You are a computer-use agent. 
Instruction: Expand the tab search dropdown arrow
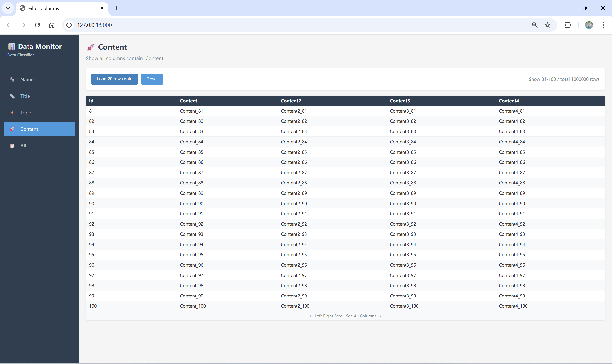pos(8,8)
